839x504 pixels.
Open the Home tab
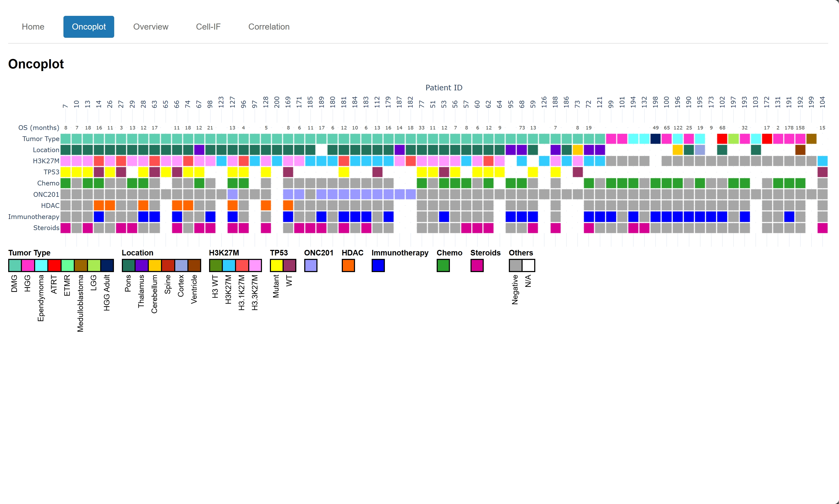pos(33,27)
